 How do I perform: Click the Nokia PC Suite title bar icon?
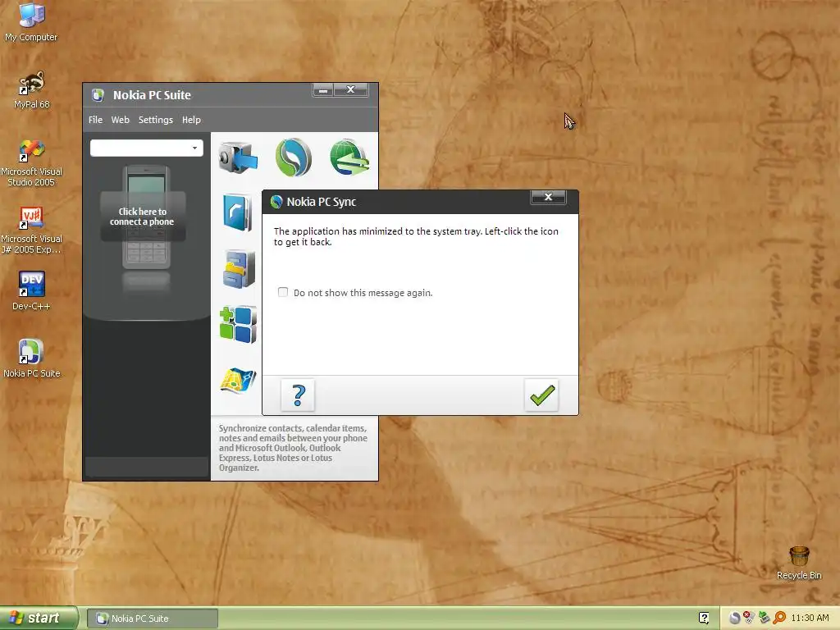(x=98, y=95)
